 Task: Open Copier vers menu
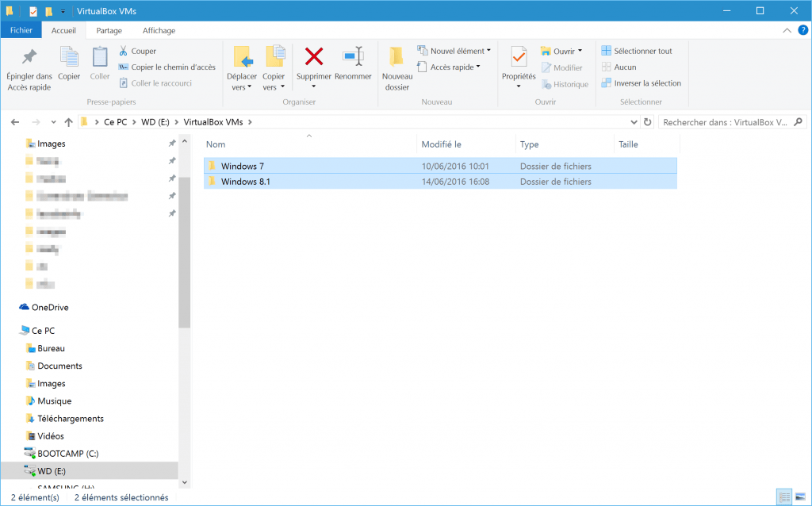tap(274, 70)
